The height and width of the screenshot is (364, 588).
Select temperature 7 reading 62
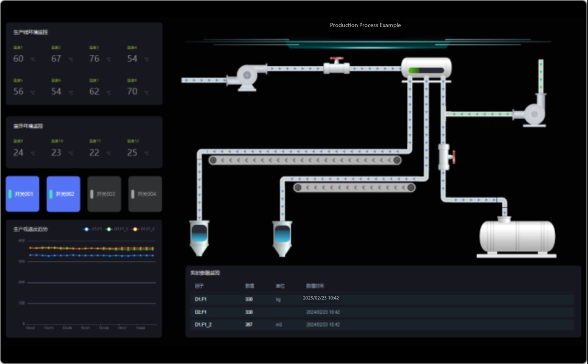[94, 91]
